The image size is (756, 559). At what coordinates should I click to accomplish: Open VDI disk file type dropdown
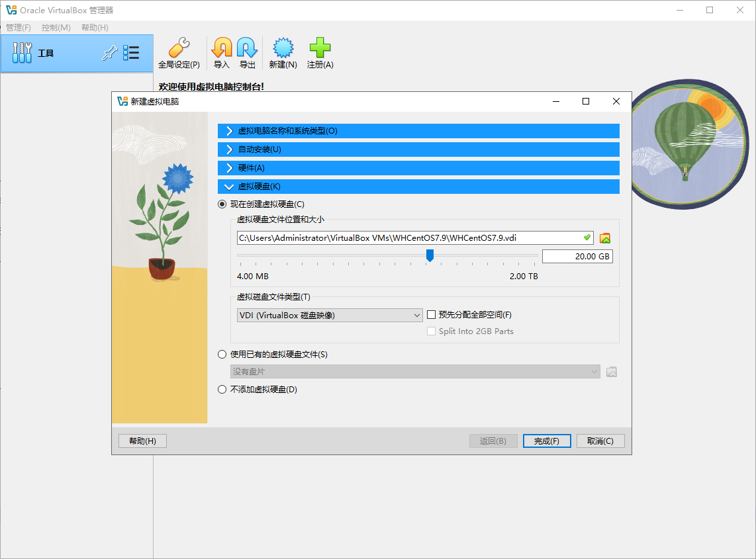pos(330,315)
